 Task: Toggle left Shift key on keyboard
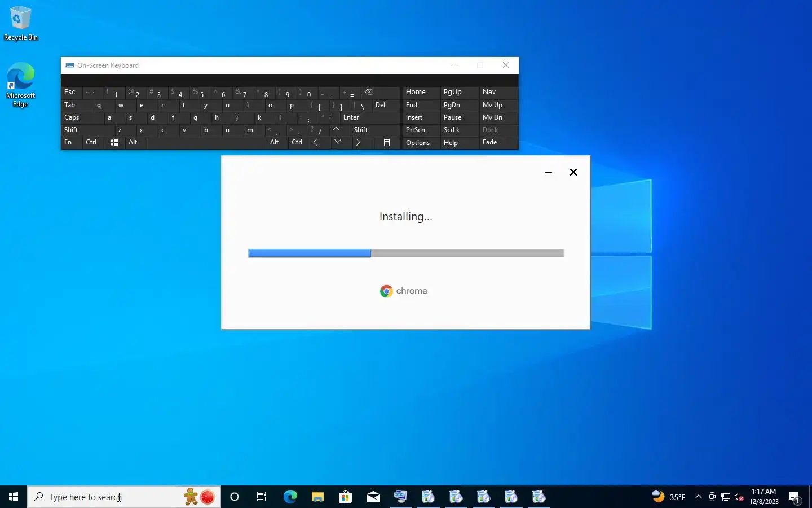tap(87, 130)
